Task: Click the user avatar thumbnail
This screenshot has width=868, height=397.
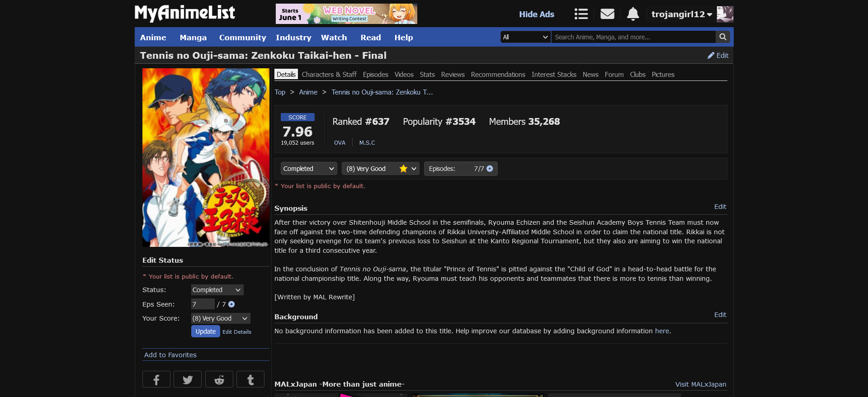Action: point(725,14)
